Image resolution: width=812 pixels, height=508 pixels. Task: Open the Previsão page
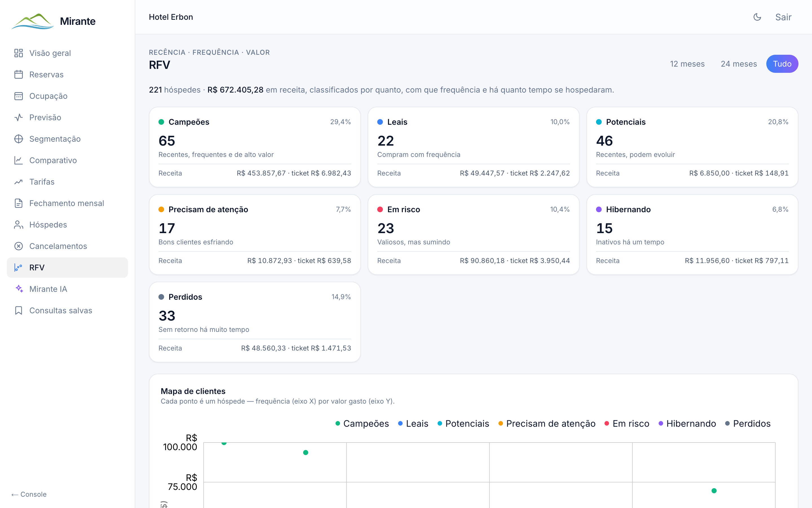pyautogui.click(x=67, y=118)
